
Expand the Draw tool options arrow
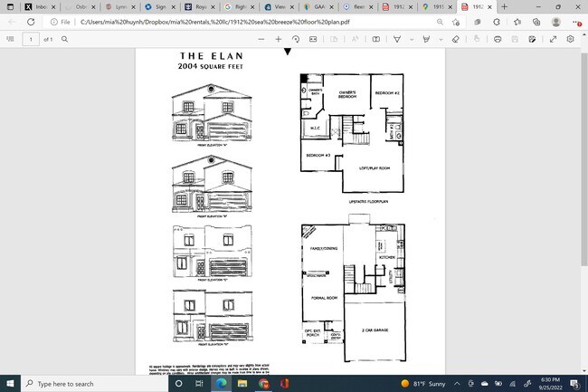point(412,39)
